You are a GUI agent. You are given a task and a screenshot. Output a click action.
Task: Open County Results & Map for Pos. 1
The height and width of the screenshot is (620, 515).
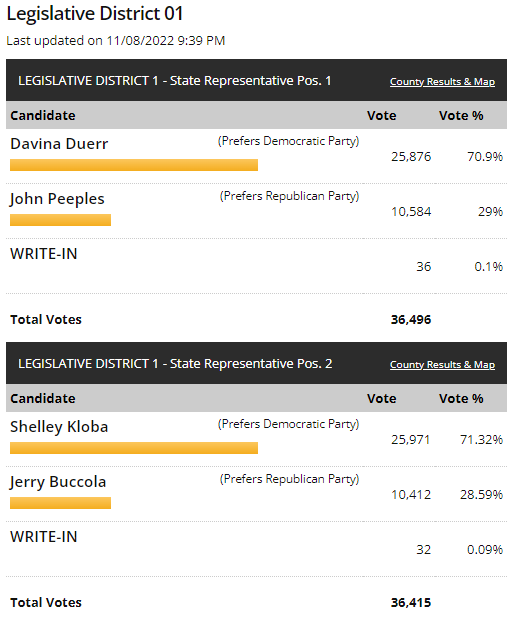tap(442, 81)
